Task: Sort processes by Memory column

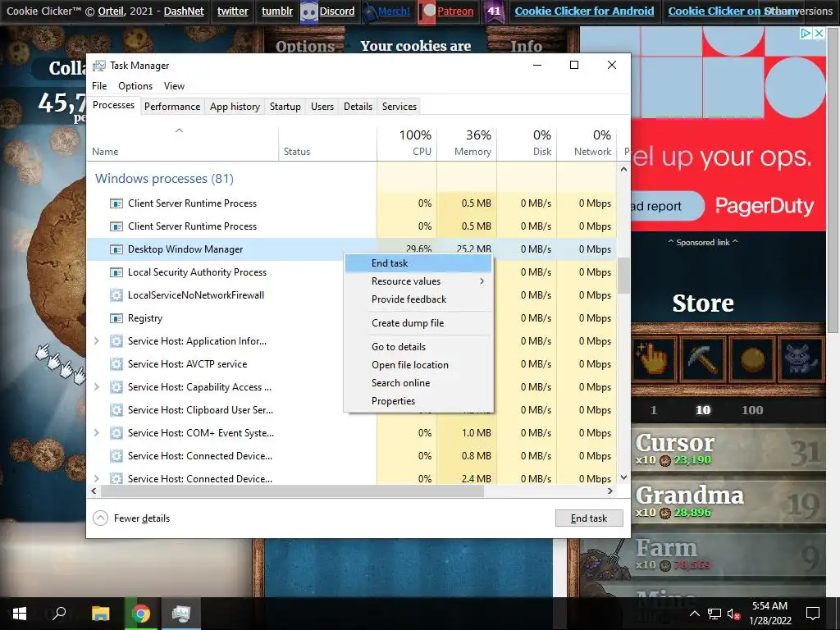Action: coord(467,144)
